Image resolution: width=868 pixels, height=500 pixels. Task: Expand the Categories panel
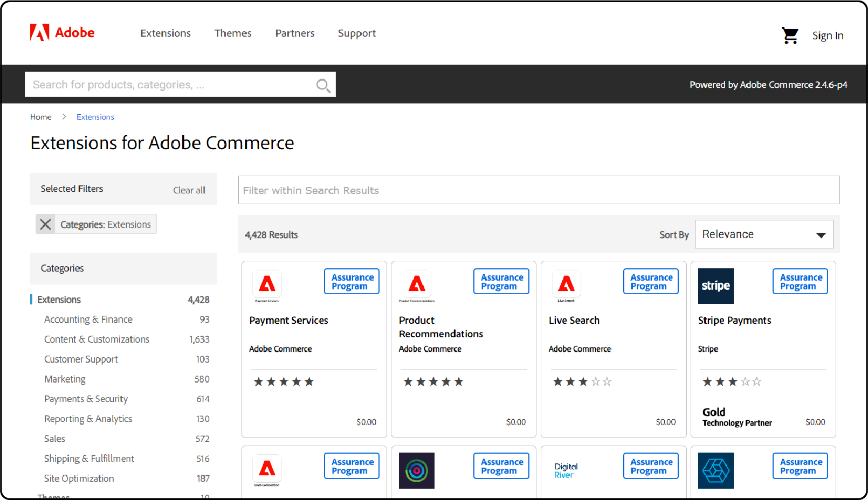coord(62,268)
